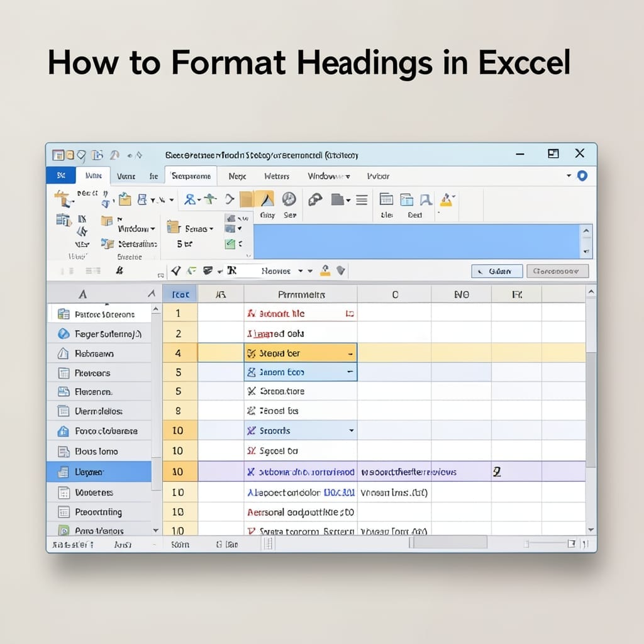Click the cell reading 'Vnoean lrns.(btl)'

pyautogui.click(x=394, y=492)
